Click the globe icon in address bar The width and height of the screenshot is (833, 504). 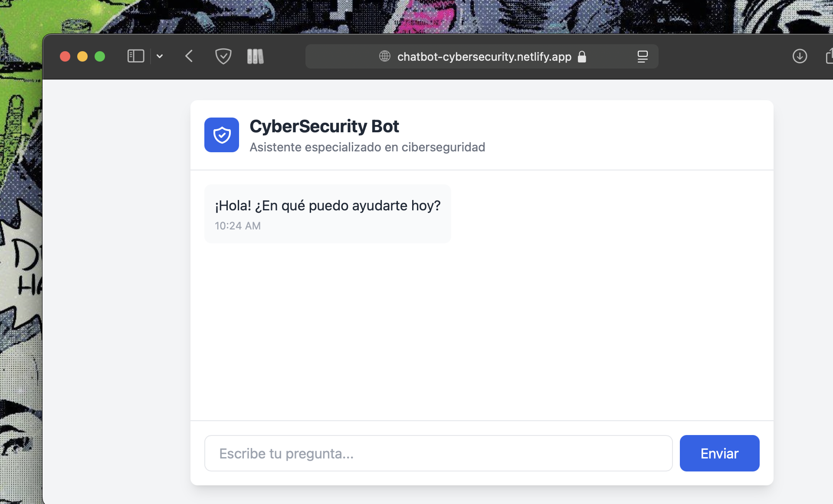pyautogui.click(x=384, y=56)
